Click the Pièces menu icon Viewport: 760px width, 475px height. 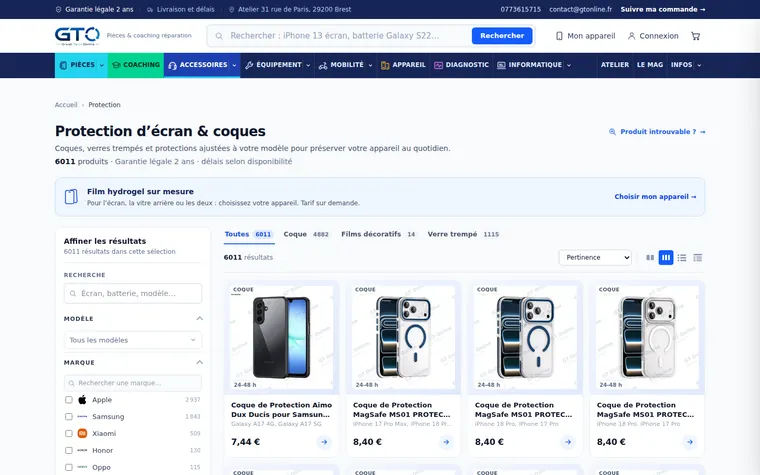pyautogui.click(x=63, y=65)
